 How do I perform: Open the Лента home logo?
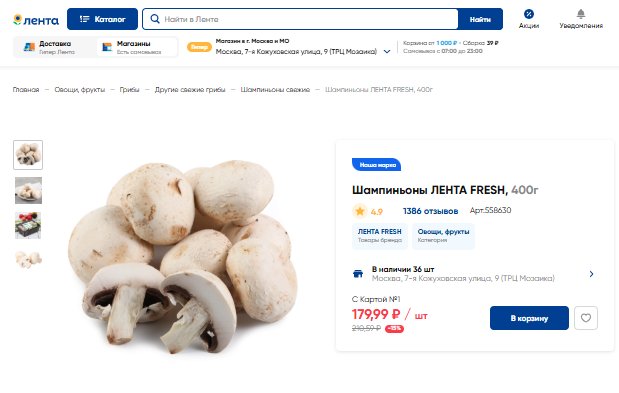36,19
